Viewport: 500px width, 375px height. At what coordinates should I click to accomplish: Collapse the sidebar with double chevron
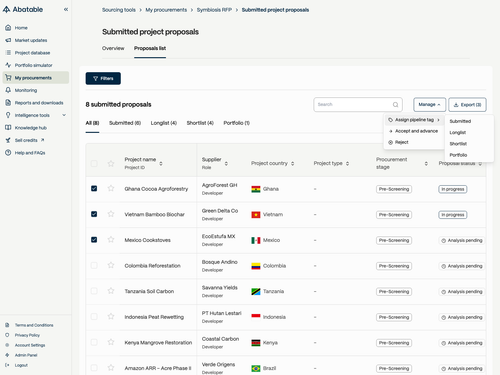pos(66,9)
